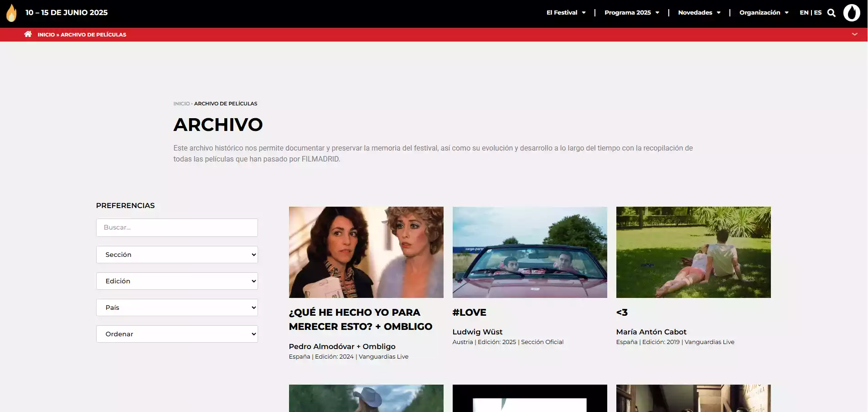Switch the site language to ES
Screen dimensions: 868x412
pos(818,12)
